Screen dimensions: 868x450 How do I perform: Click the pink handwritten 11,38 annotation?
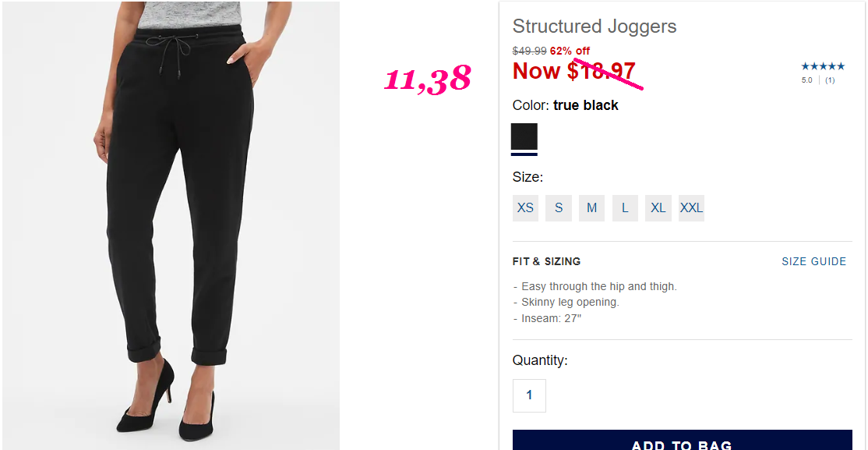[427, 80]
